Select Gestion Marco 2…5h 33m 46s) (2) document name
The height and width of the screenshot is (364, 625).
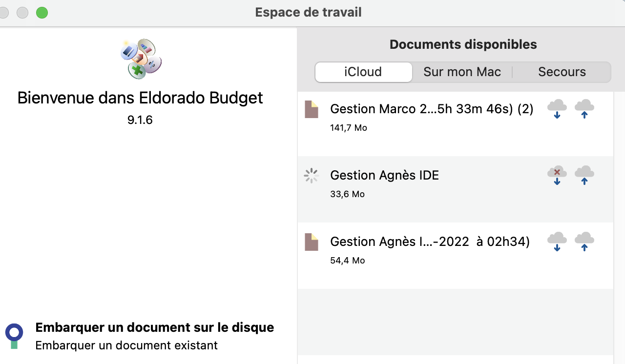[432, 109]
